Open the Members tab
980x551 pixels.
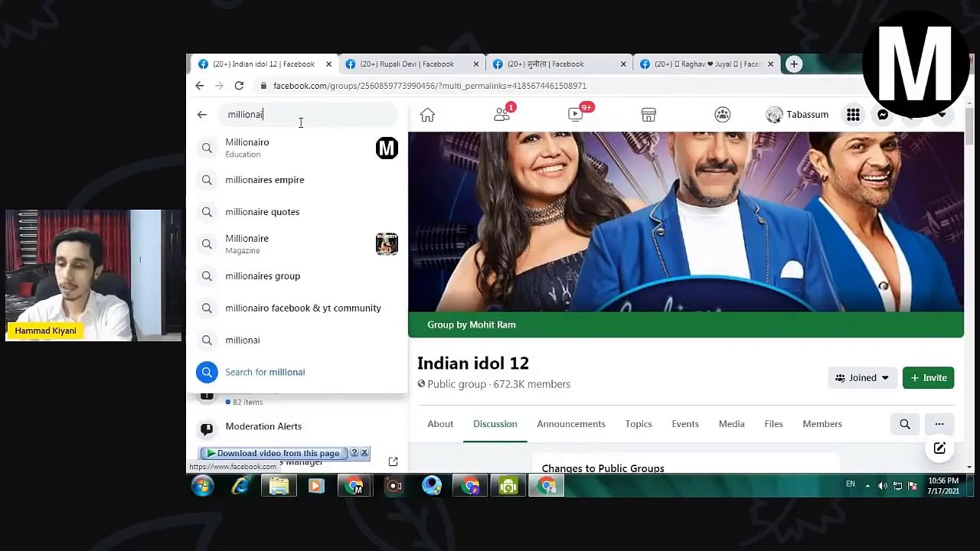click(822, 424)
